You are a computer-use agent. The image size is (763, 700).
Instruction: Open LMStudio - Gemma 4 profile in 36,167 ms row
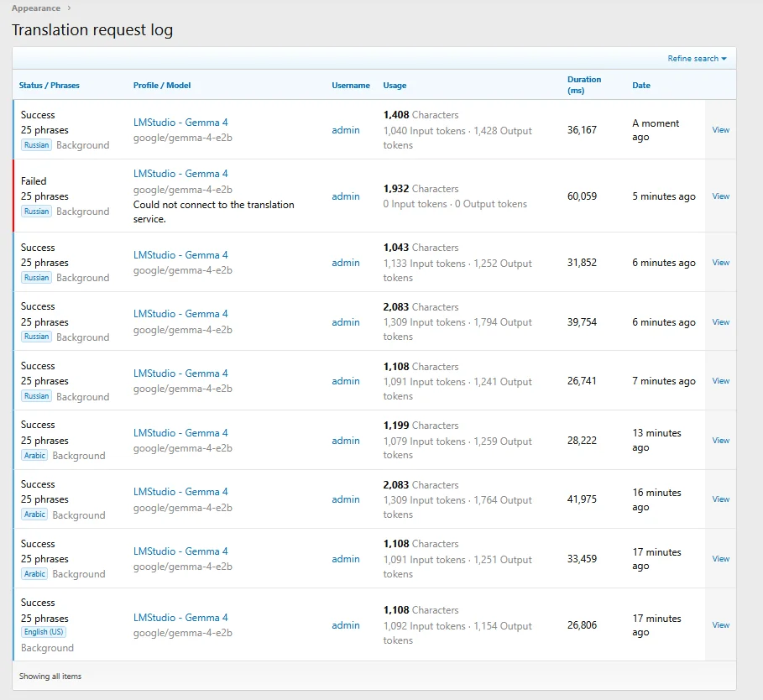coord(180,123)
